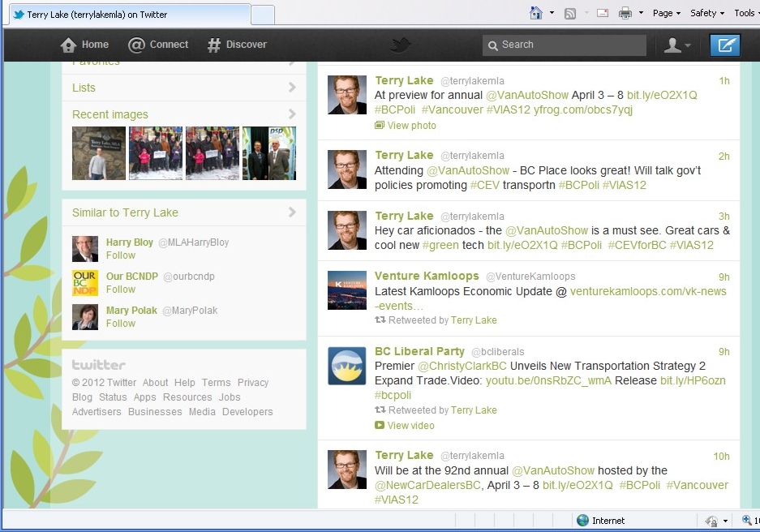Click the Twitter bird logo in navbar
760x532 pixels.
click(x=401, y=45)
